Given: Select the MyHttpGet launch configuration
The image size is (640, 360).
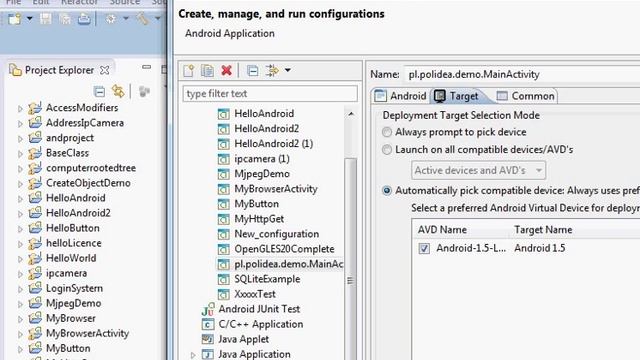Looking at the screenshot, I should tap(259, 219).
